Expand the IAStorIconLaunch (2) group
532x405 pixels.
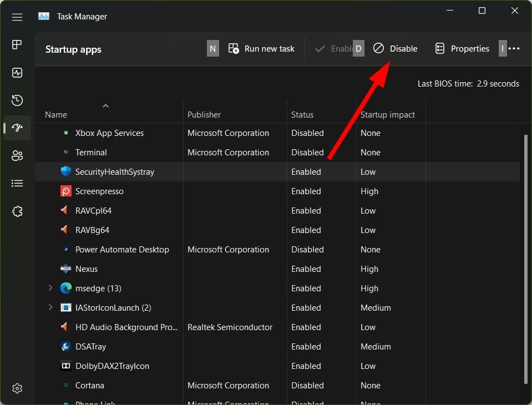50,307
